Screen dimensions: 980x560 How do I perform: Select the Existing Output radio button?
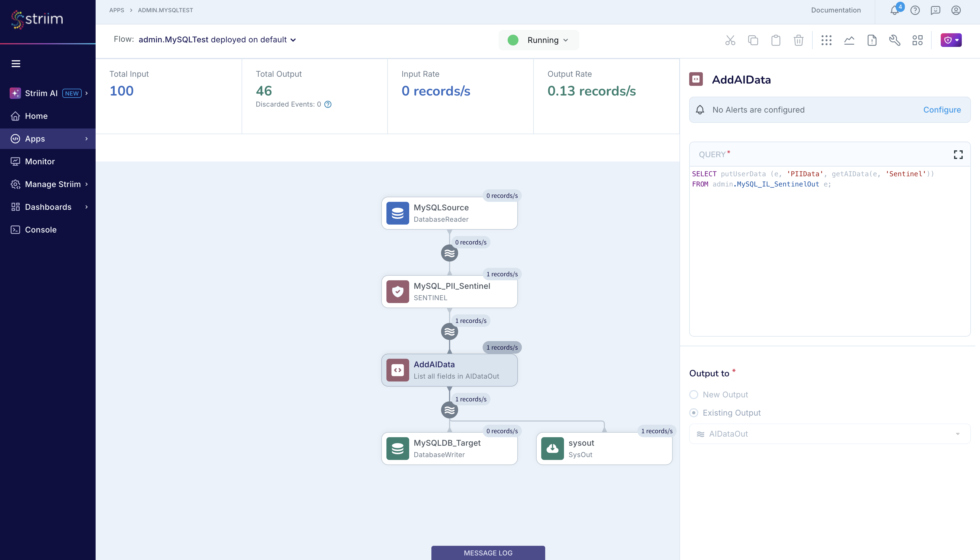point(694,413)
